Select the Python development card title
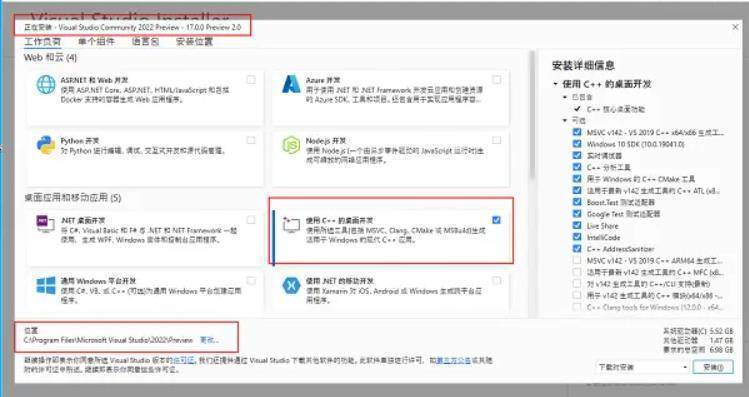The width and height of the screenshot is (749, 397). pyautogui.click(x=80, y=141)
